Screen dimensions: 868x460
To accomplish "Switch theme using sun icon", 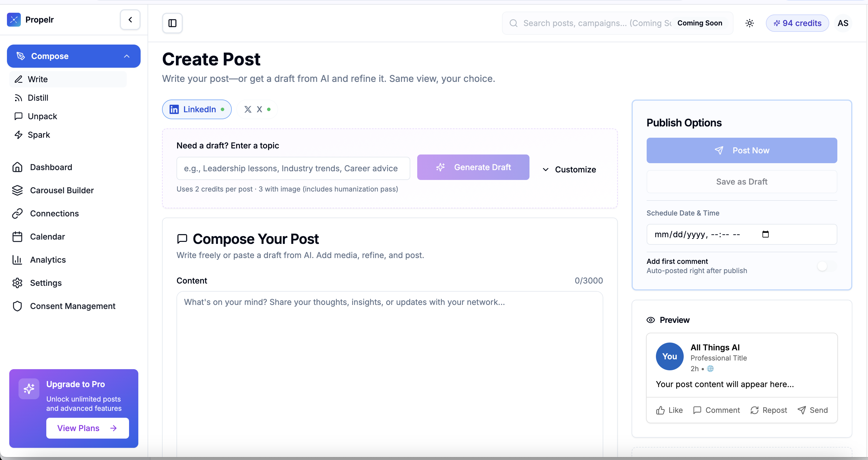I will click(x=749, y=23).
